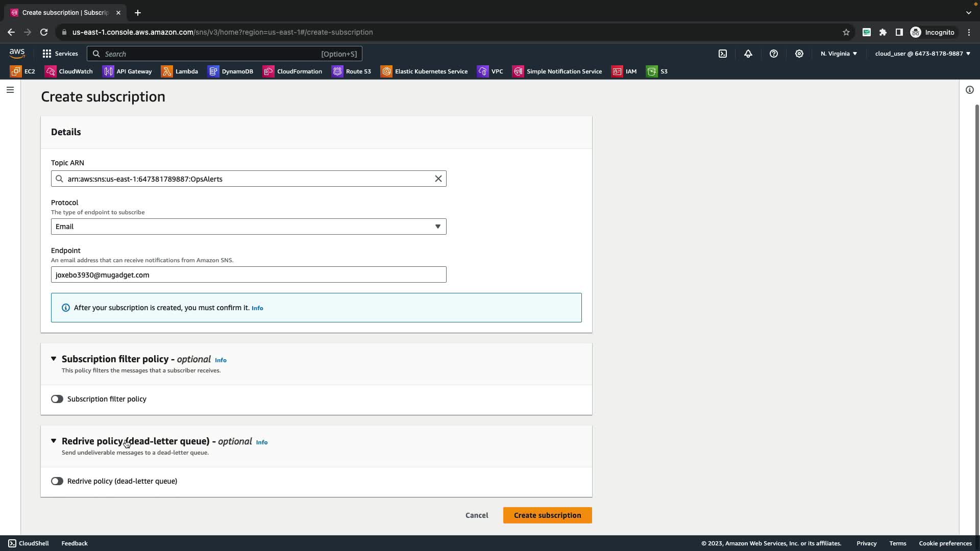980x551 pixels.
Task: Open the cloud_user account menu
Action: pos(922,54)
